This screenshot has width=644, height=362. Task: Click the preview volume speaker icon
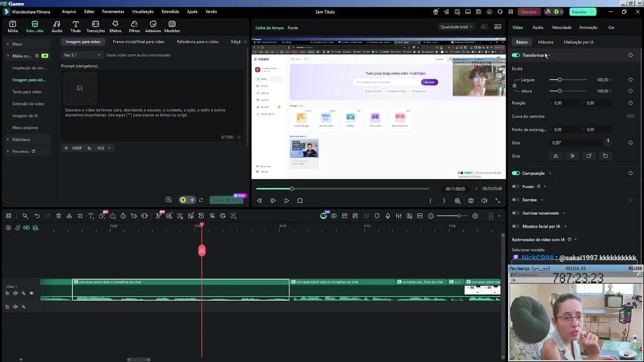pos(484,201)
